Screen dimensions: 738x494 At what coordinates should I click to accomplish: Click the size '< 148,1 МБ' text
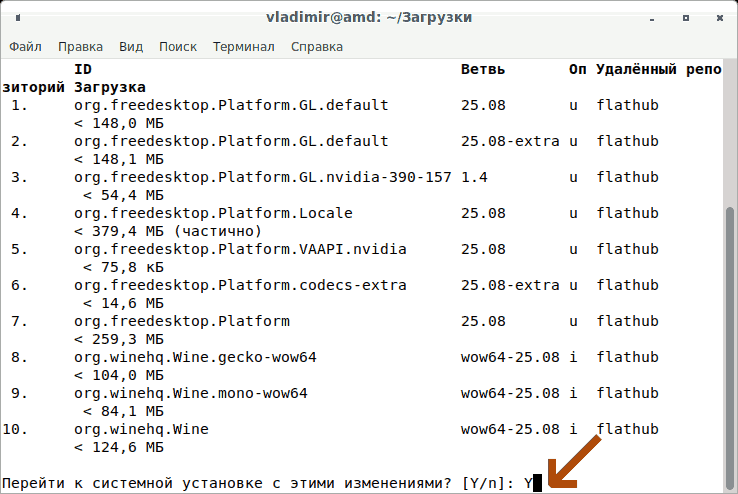119,159
